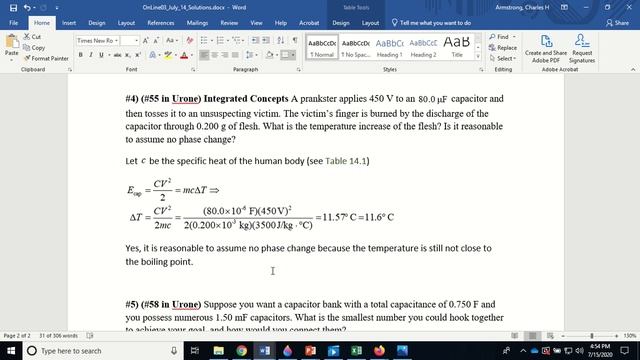
Task: Copy selection with the Copy button
Action: 34,48
